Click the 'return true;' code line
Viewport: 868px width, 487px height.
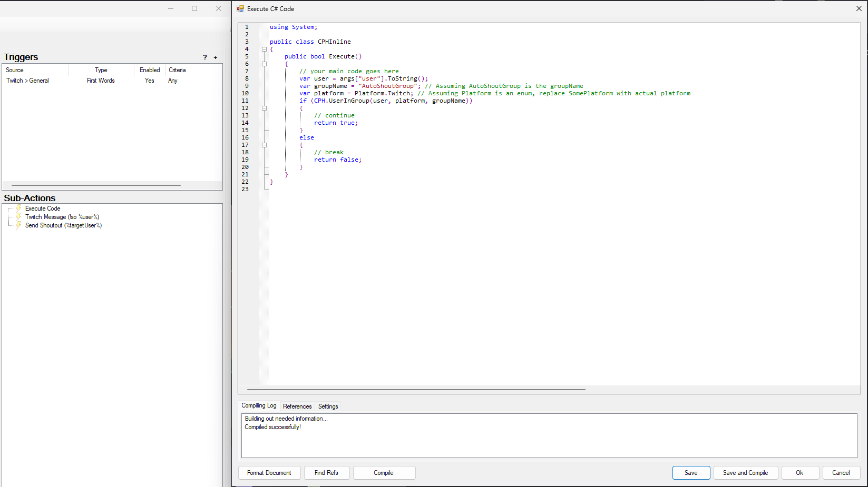click(336, 123)
